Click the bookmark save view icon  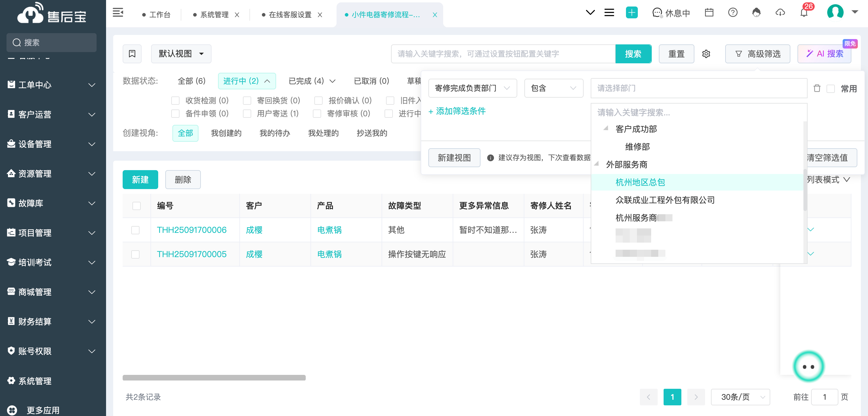[x=132, y=54]
